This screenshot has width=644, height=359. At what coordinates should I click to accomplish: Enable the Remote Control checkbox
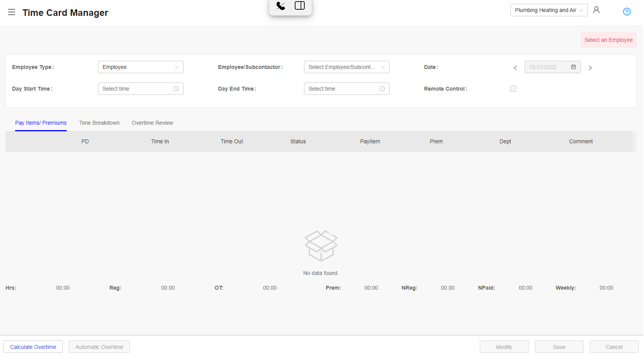point(513,89)
